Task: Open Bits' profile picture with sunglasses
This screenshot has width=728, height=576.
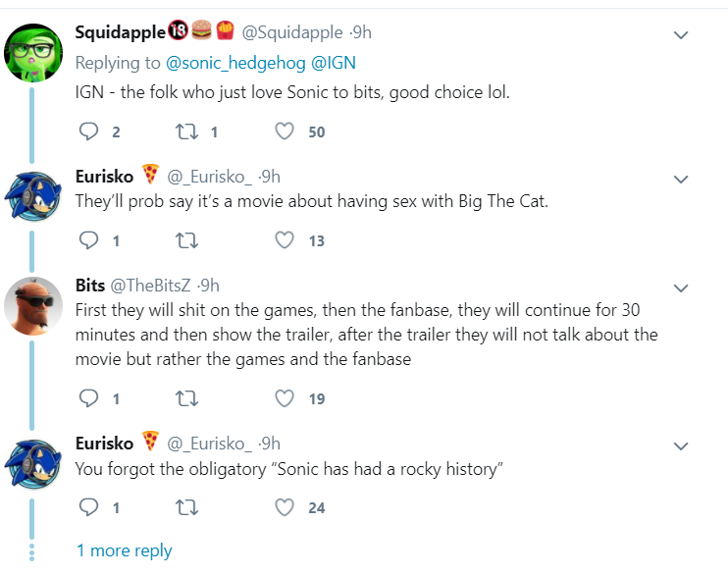Action: point(33,305)
